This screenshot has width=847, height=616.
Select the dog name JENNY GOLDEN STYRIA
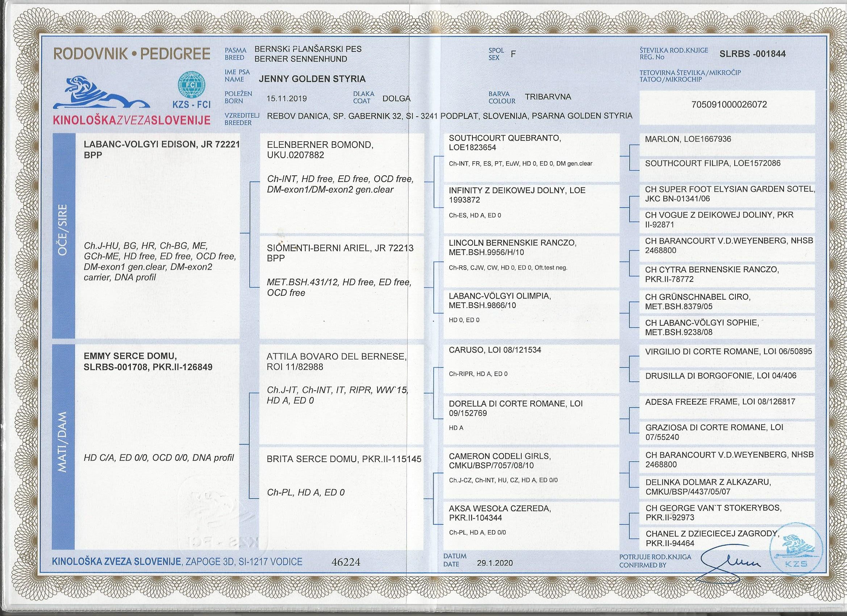312,79
